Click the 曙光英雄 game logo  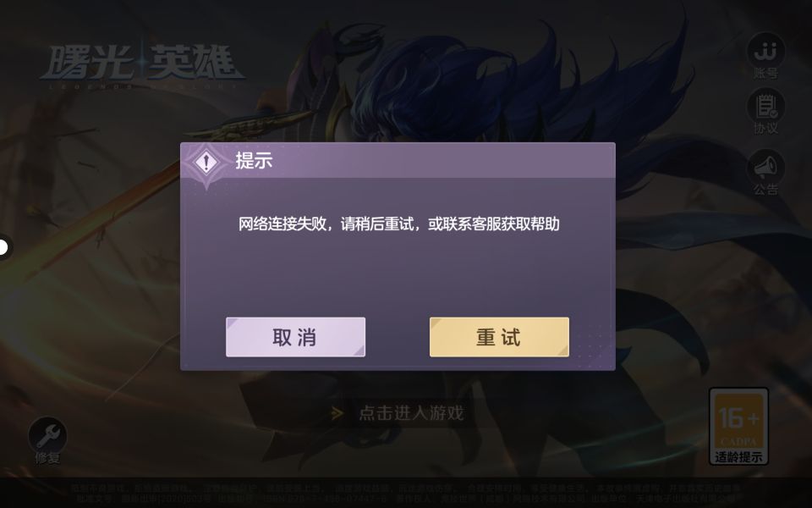click(142, 66)
